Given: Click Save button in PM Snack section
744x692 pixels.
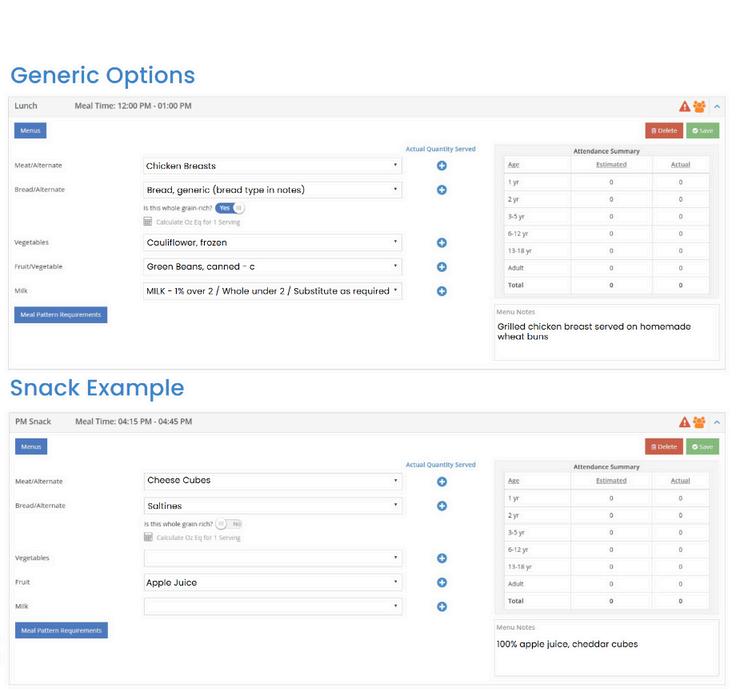Looking at the screenshot, I should point(702,446).
